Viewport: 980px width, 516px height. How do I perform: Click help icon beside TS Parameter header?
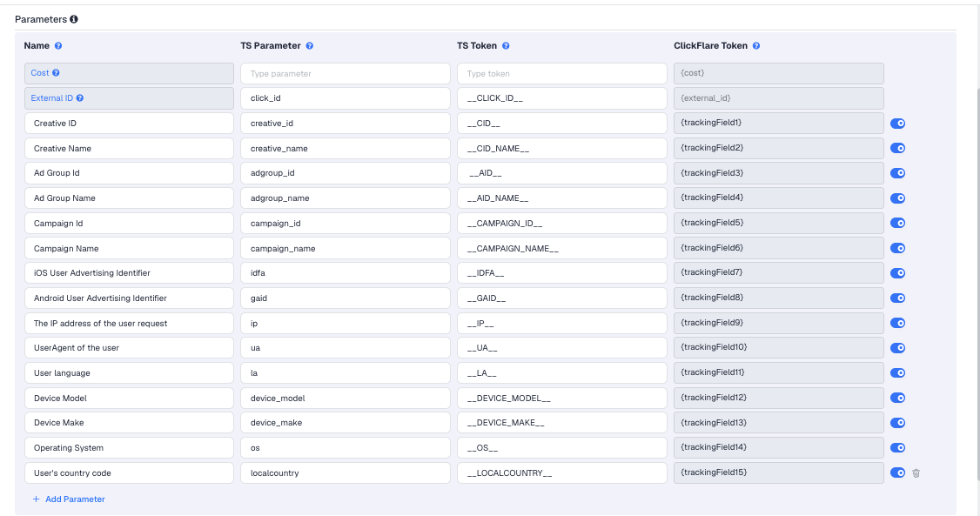point(309,45)
